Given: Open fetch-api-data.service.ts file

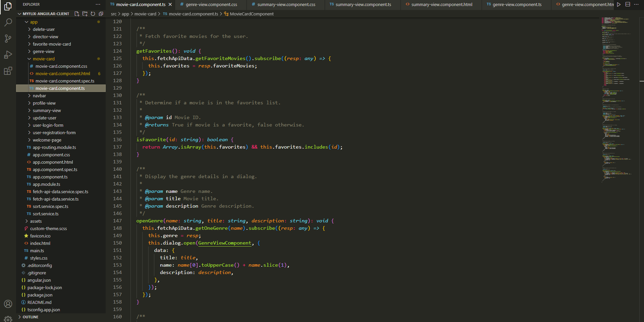Looking at the screenshot, I should coord(61,199).
